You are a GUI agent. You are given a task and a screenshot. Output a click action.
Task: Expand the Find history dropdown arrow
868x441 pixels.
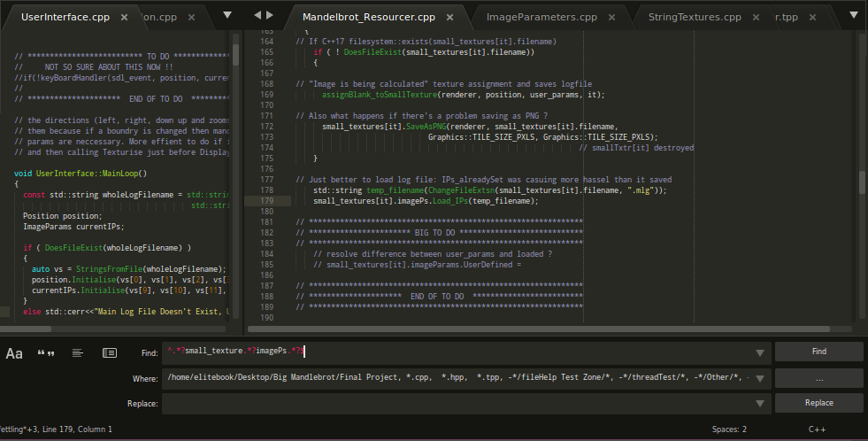click(759, 352)
